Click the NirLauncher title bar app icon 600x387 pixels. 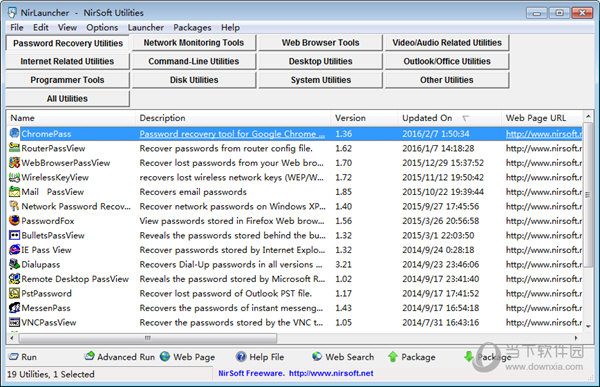click(12, 13)
